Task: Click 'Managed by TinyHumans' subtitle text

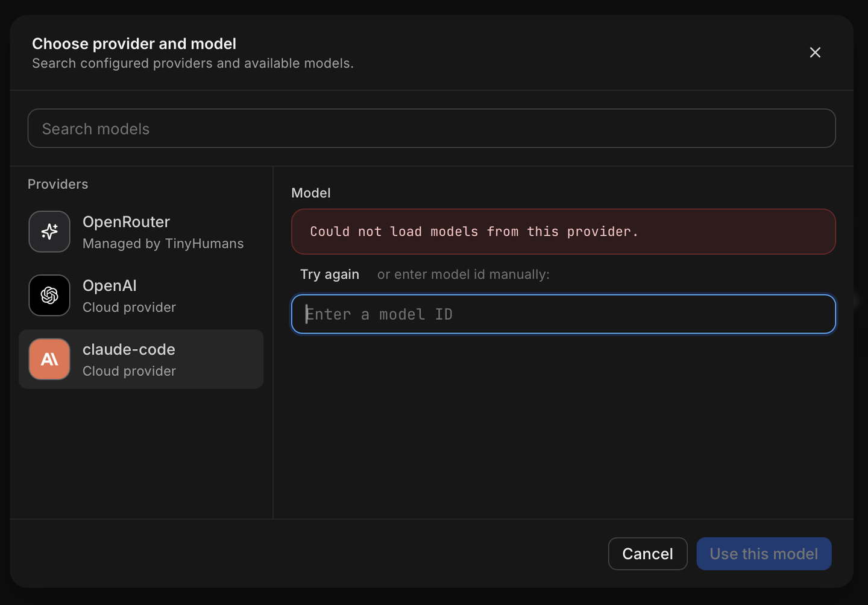Action: pos(163,244)
